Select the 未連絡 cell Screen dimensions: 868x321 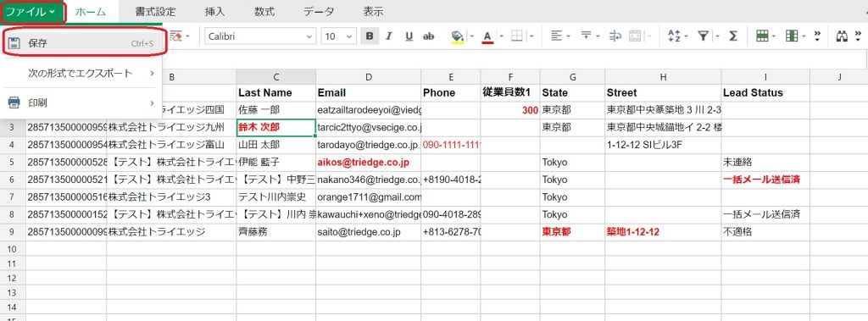(x=765, y=163)
